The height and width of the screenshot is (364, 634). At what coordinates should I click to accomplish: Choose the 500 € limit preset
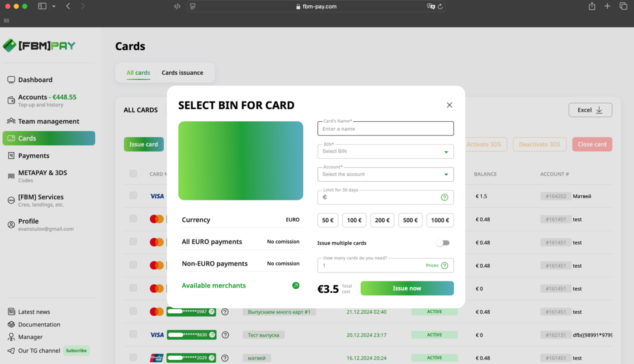(410, 220)
